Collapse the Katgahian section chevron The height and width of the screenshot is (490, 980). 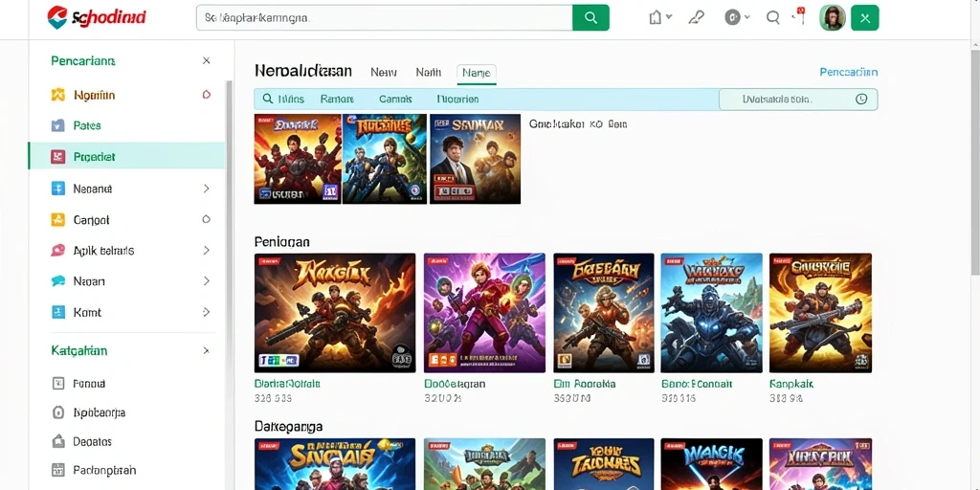(x=207, y=350)
